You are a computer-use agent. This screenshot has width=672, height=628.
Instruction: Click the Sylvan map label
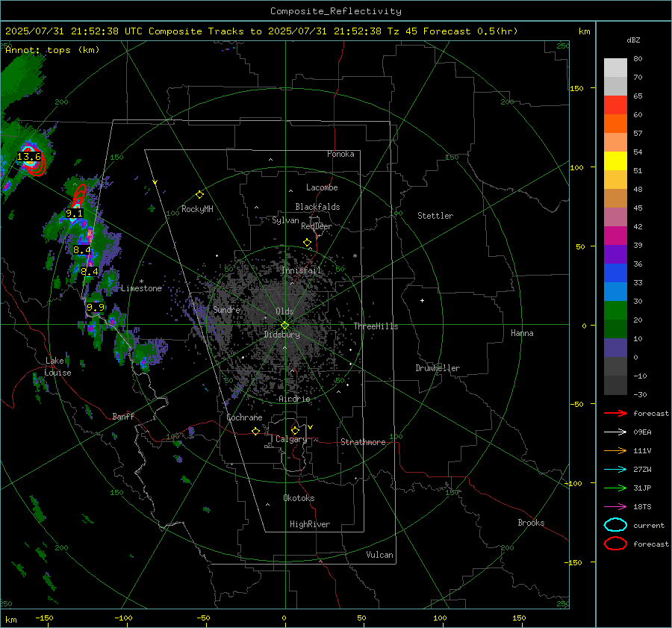[x=285, y=220]
